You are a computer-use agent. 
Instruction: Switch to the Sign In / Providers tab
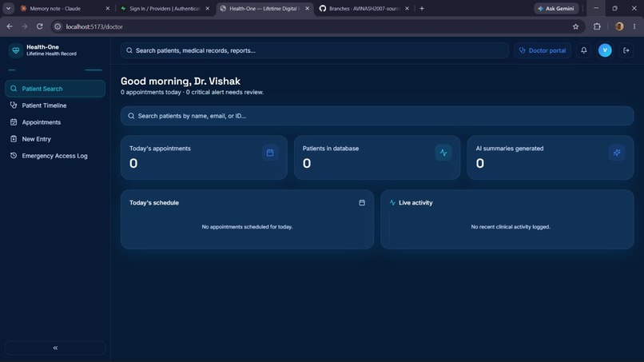pyautogui.click(x=165, y=8)
